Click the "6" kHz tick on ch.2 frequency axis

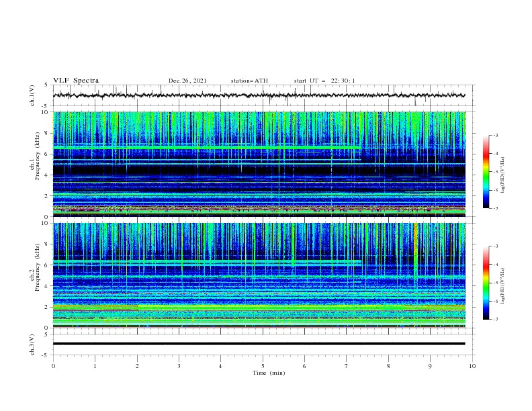[x=48, y=265]
